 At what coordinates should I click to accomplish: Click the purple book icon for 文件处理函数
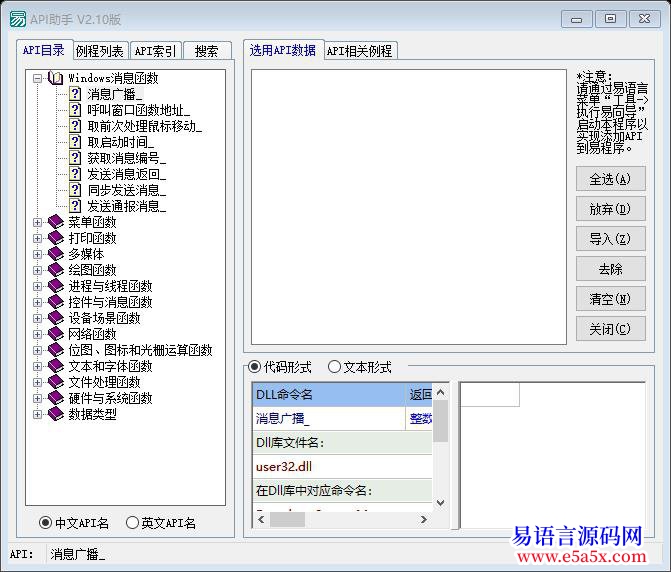(56, 382)
